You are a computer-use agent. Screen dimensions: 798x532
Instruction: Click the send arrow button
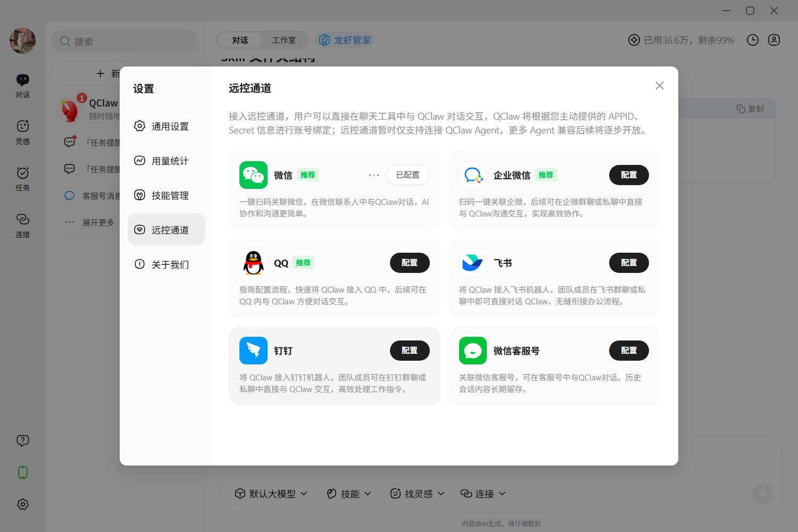coord(763,494)
